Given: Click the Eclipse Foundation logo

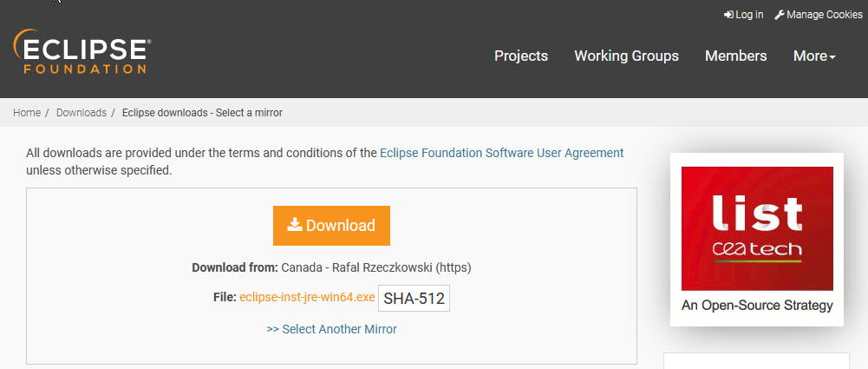Looking at the screenshot, I should [82, 52].
